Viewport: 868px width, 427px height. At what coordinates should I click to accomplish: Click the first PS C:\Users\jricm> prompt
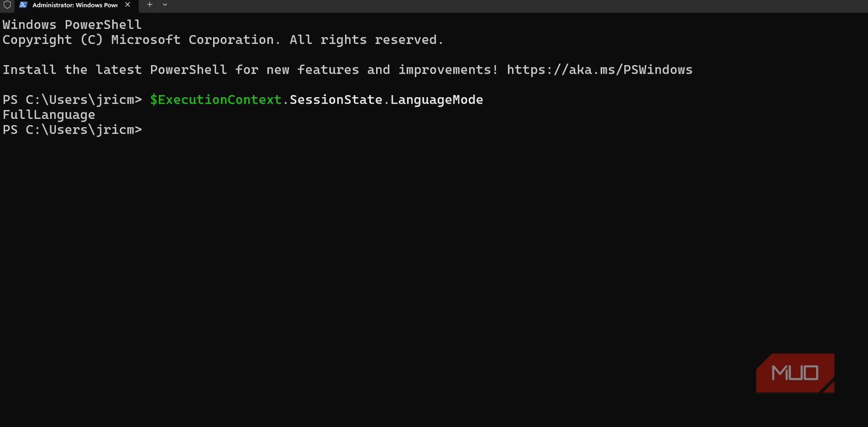pyautogui.click(x=72, y=100)
